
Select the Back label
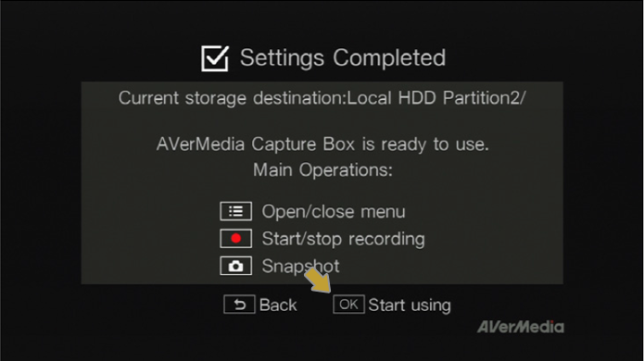[x=278, y=305]
